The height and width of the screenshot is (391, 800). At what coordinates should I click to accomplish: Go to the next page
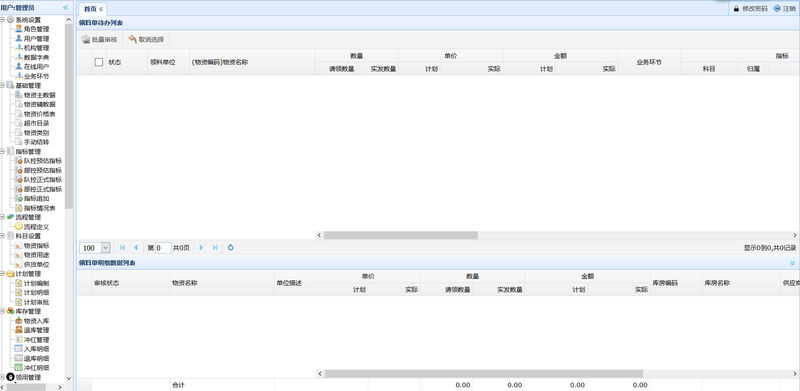point(201,248)
